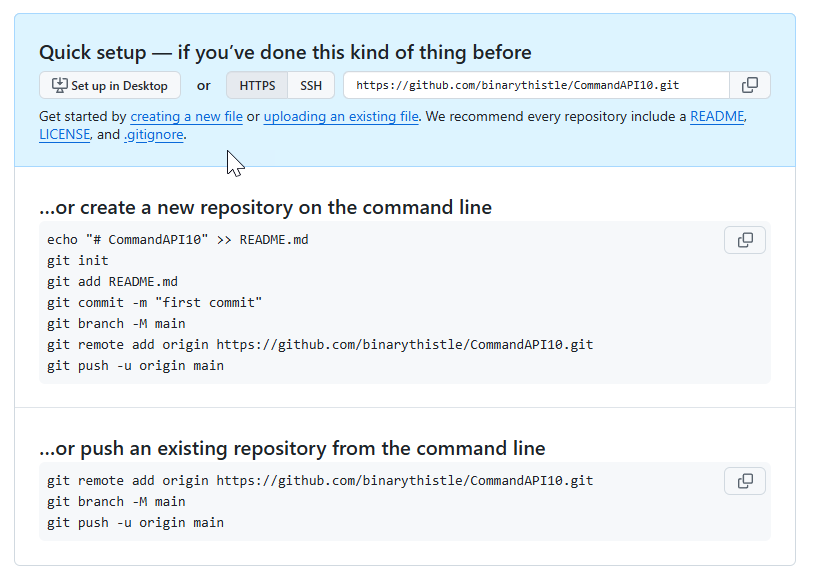This screenshot has height=583, width=813.
Task: Click the last "git push -u origin main" line
Action: pyautogui.click(x=135, y=523)
